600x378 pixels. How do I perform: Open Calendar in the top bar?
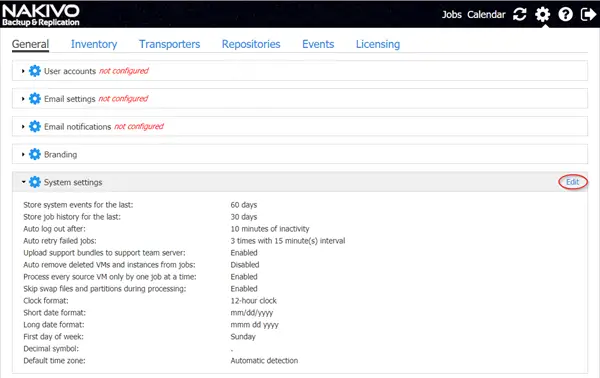click(x=486, y=15)
